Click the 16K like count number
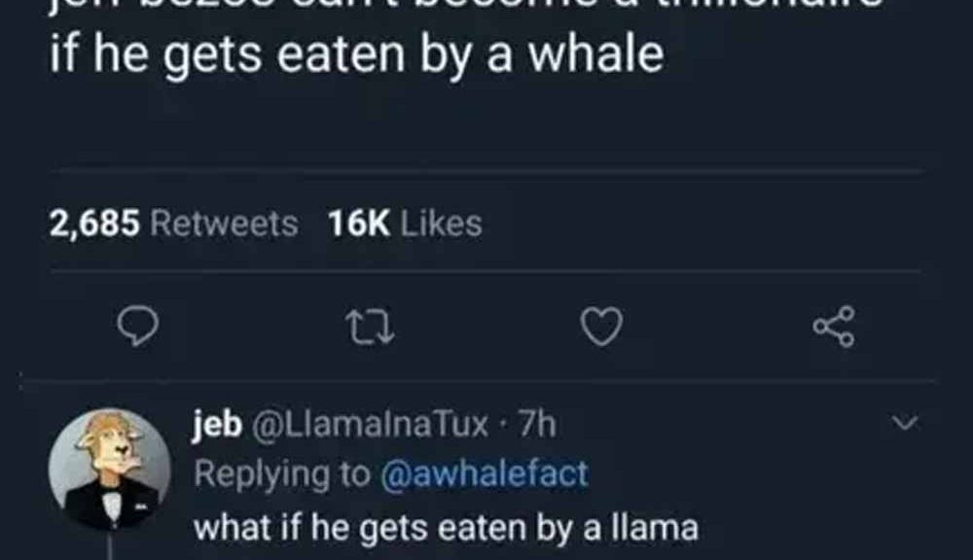The image size is (973, 560). click(359, 225)
